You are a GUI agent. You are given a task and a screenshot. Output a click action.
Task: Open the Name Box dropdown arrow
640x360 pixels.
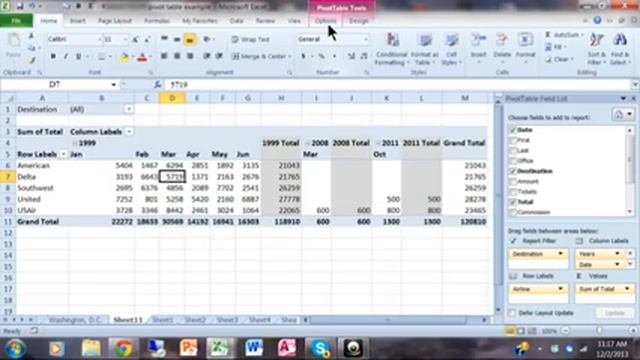point(113,84)
